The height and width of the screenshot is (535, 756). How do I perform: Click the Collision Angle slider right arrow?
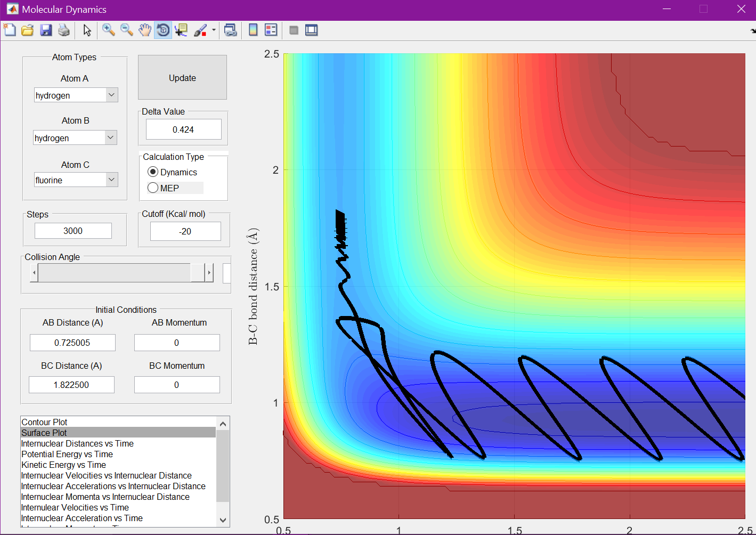(x=209, y=273)
